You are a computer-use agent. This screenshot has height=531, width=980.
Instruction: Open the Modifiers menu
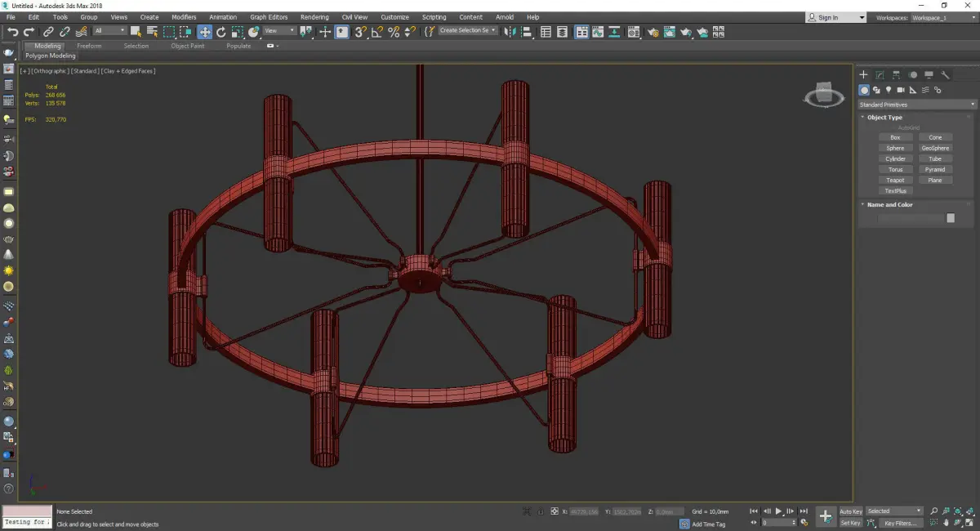point(184,17)
